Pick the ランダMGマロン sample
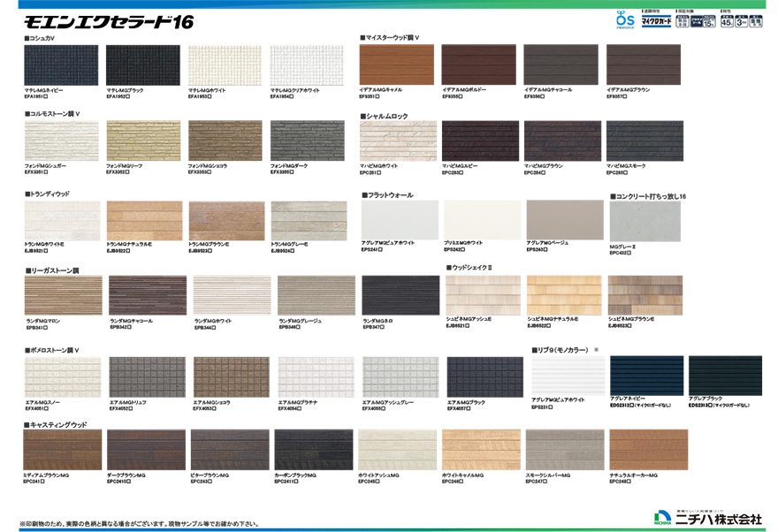Viewport: 778px width, 532px height. point(64,295)
